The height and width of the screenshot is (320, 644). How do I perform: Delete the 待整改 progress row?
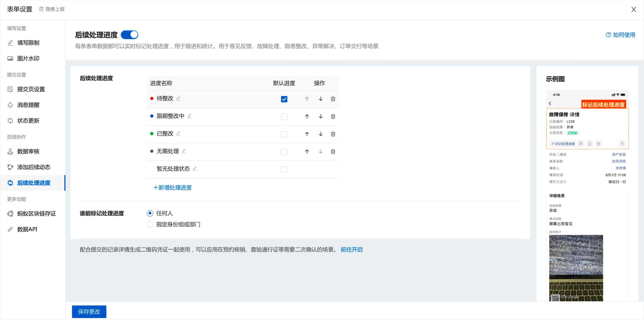point(333,99)
